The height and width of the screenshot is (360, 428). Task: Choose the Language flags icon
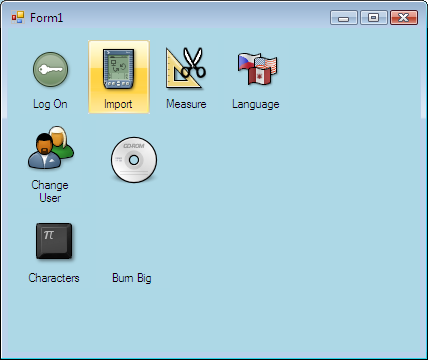point(257,68)
